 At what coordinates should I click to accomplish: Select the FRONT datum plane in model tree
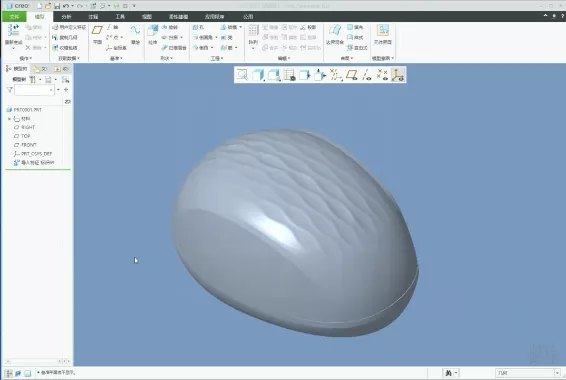click(x=29, y=145)
